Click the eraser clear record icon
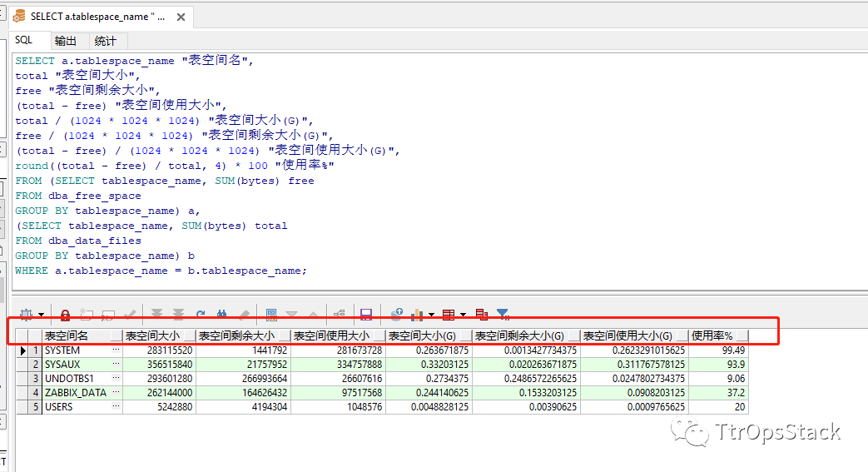Viewport: 868px width, 472px height. pos(244,315)
